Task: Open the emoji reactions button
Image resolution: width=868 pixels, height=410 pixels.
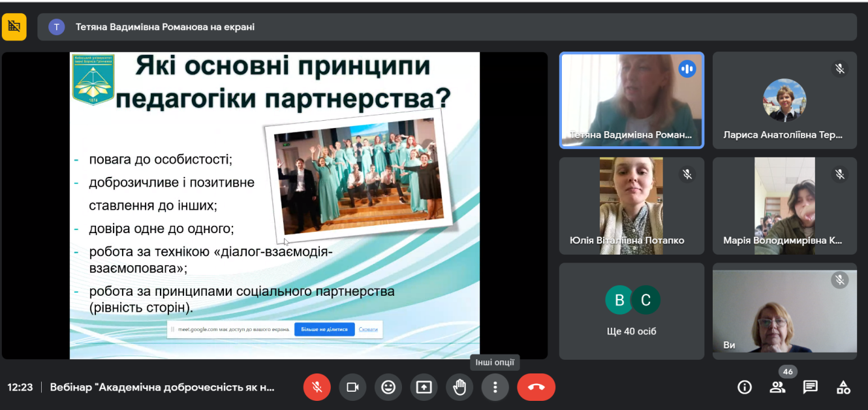Action: tap(388, 387)
